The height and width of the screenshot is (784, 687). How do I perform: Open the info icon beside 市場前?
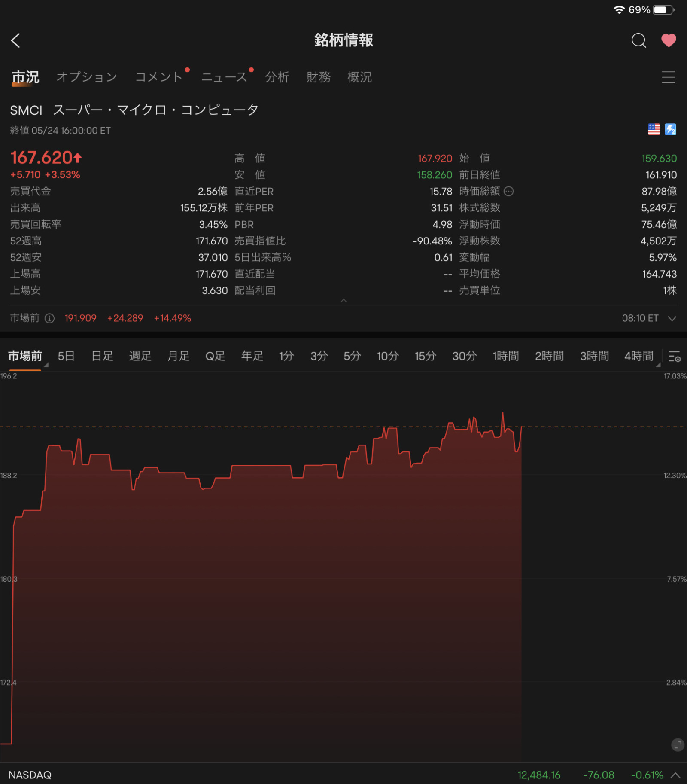tap(50, 318)
